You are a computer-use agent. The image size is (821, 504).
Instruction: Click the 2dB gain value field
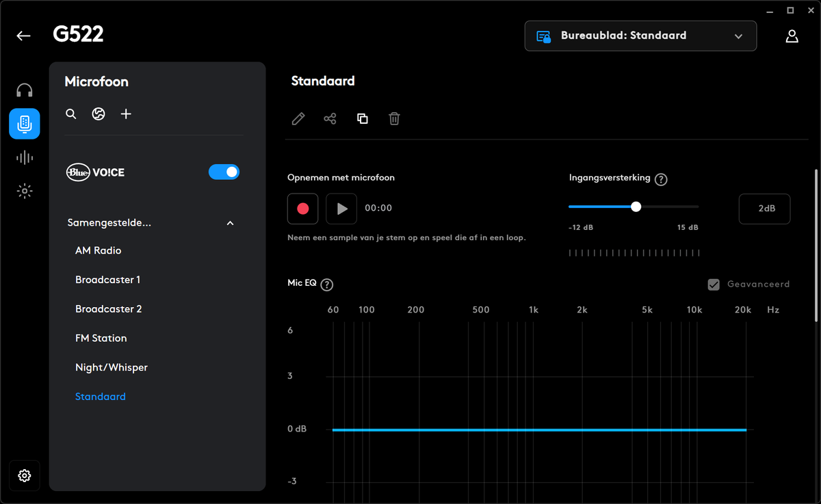pos(764,209)
